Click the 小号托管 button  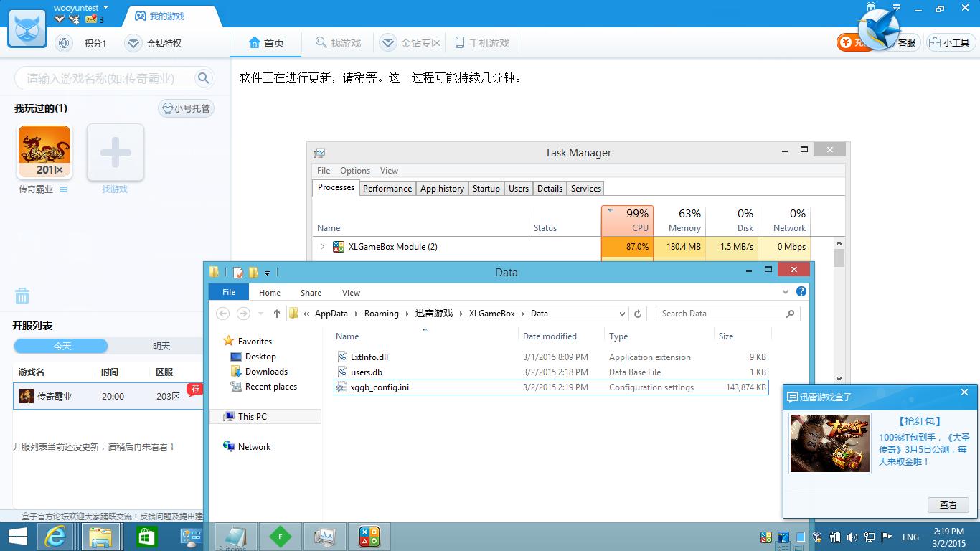pyautogui.click(x=187, y=109)
